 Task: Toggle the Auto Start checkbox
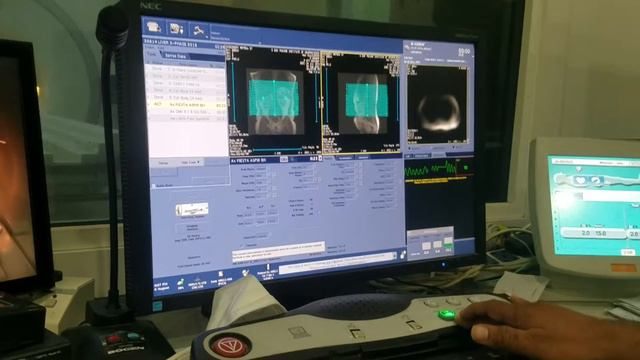click(154, 186)
